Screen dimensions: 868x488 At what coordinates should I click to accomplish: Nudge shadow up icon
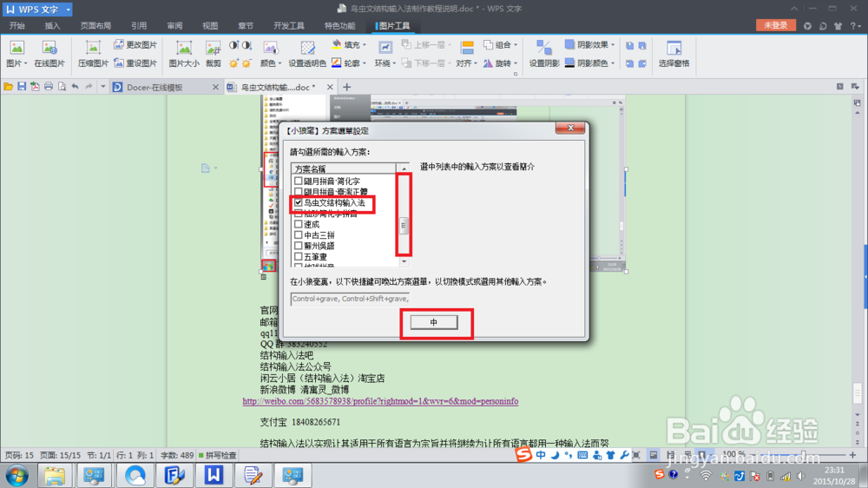629,45
